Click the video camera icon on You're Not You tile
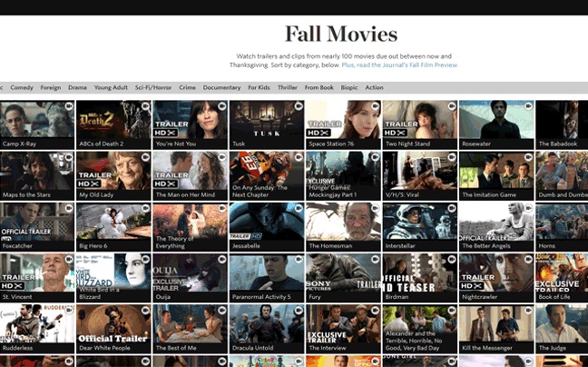The width and height of the screenshot is (588, 367). 222,106
